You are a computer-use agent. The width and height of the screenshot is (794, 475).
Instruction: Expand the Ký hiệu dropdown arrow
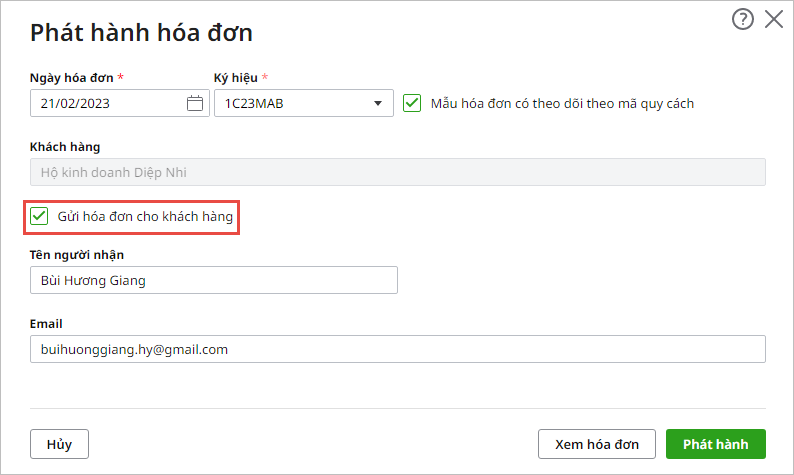point(378,103)
